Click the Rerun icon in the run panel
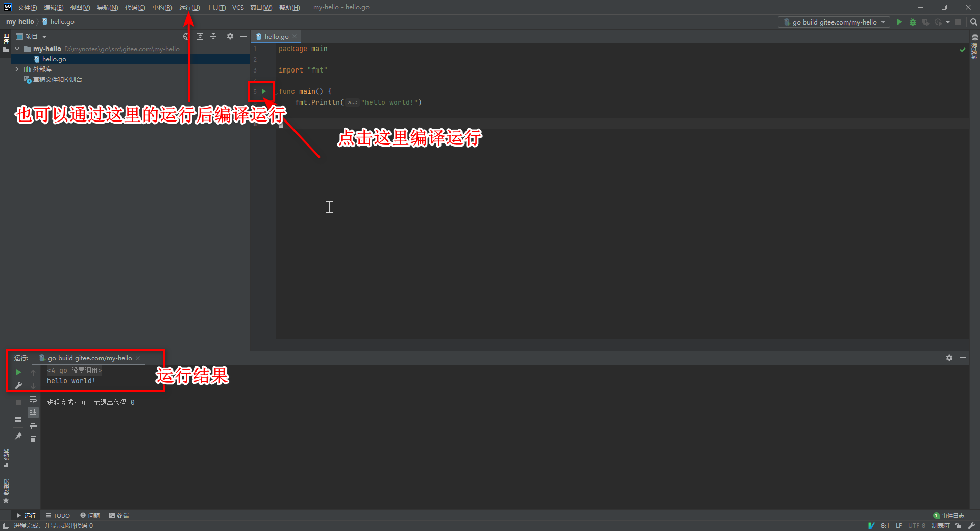Screen dimensions: 980x531 18,372
